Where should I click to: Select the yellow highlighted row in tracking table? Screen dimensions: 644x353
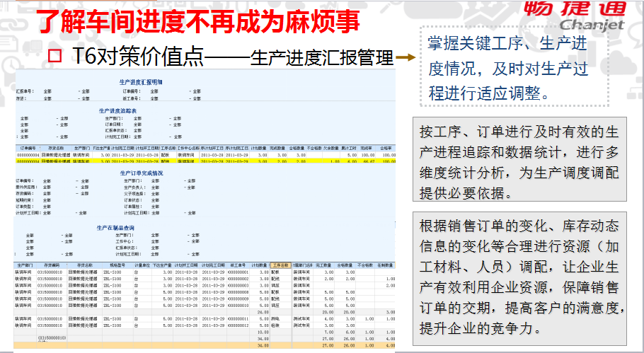[205, 161]
